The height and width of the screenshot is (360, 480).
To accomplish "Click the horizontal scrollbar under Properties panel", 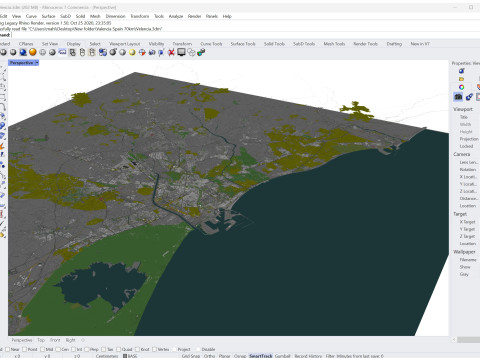I will coord(468,340).
